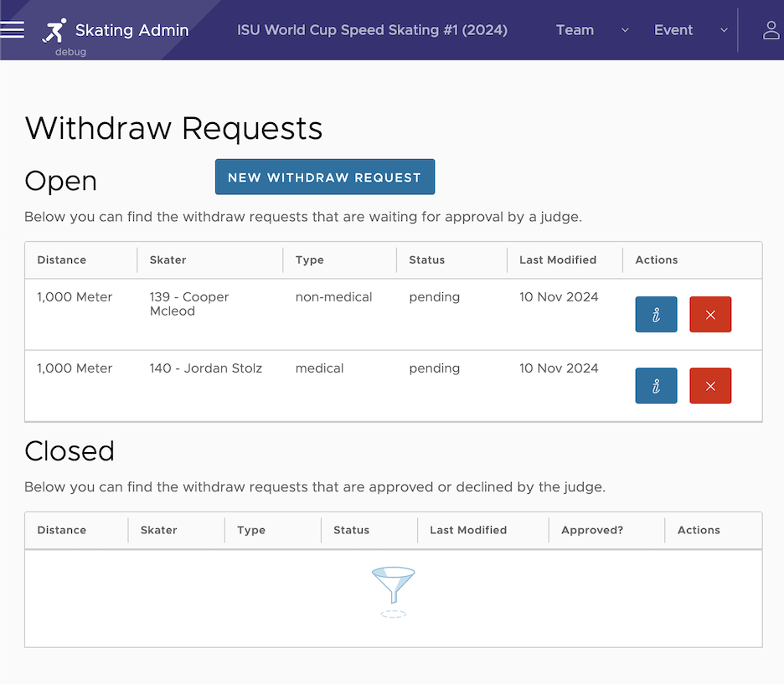
Task: View info for Jordan Stolz's withdraw request
Action: (x=656, y=385)
